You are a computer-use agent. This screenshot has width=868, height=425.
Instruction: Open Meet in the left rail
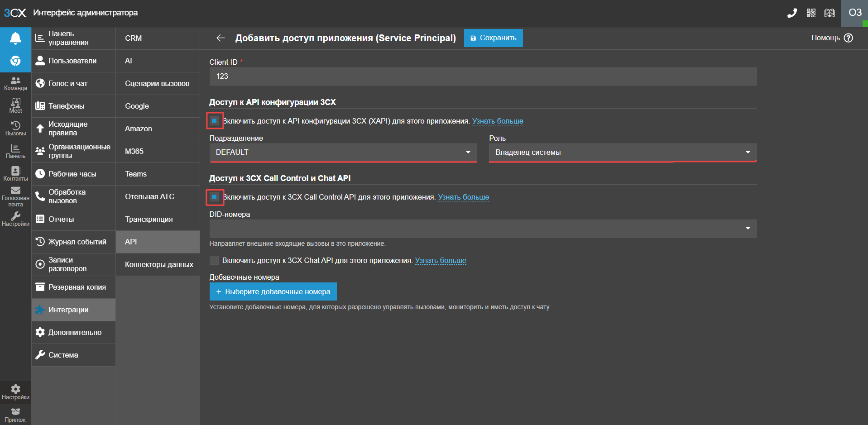[x=15, y=106]
